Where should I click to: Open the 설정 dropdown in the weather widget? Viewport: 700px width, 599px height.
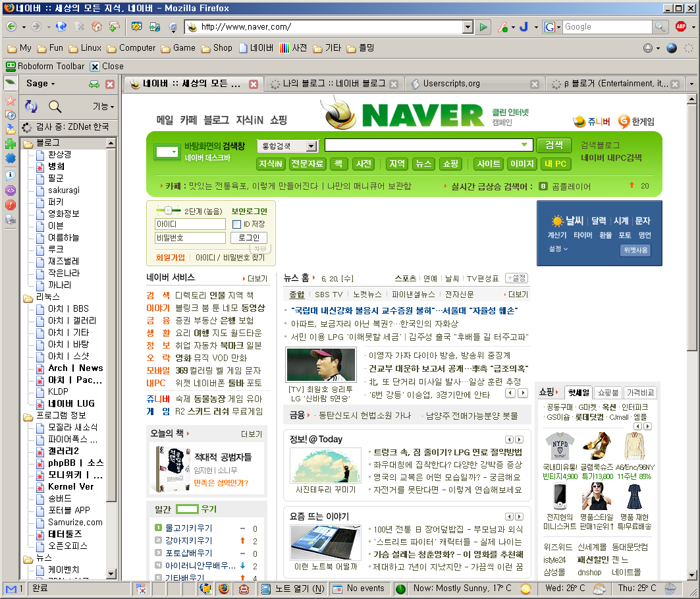[x=558, y=249]
